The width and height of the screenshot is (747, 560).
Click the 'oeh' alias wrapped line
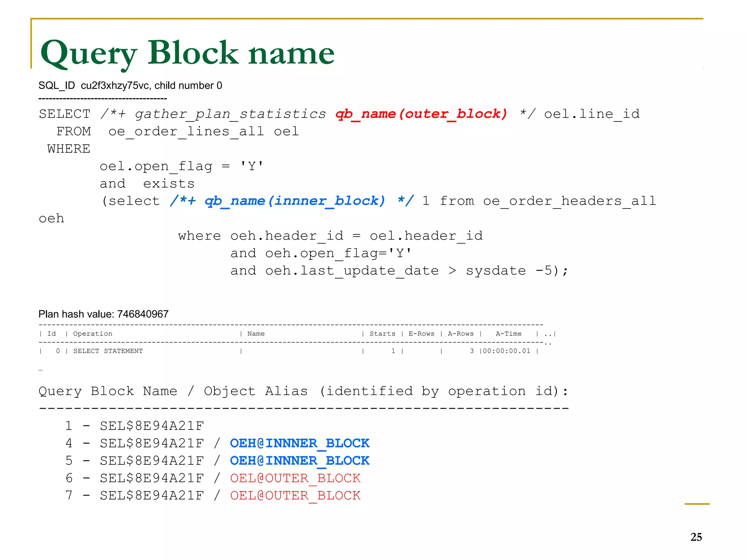coord(51,219)
